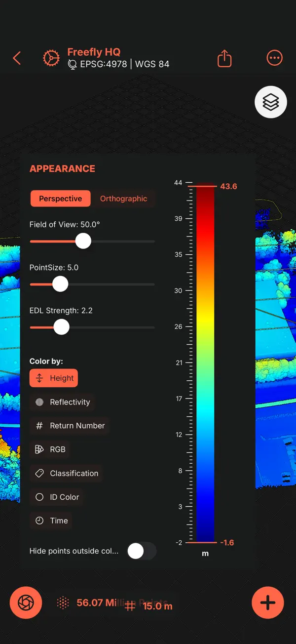Color the point cloud by Classification
296x644 pixels.
[66, 473]
